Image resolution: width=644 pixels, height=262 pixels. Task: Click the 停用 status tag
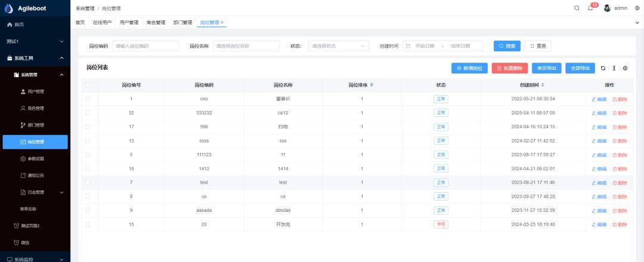[x=441, y=224]
